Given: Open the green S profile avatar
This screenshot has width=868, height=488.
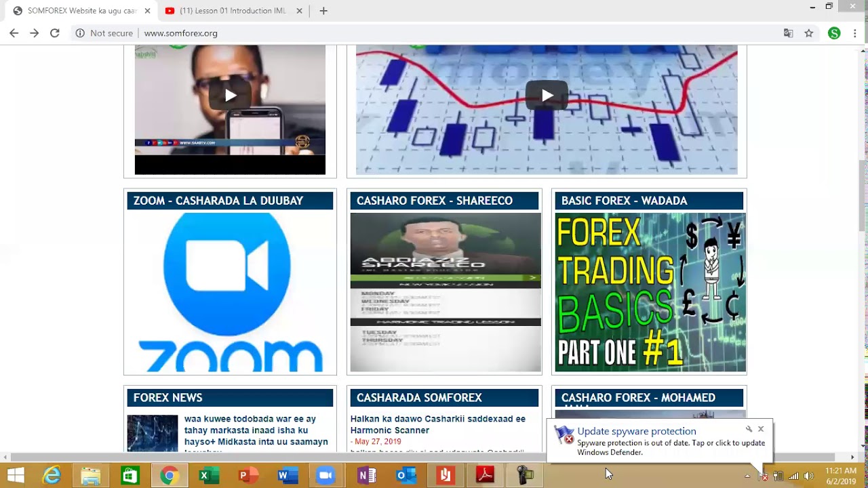Looking at the screenshot, I should [834, 33].
